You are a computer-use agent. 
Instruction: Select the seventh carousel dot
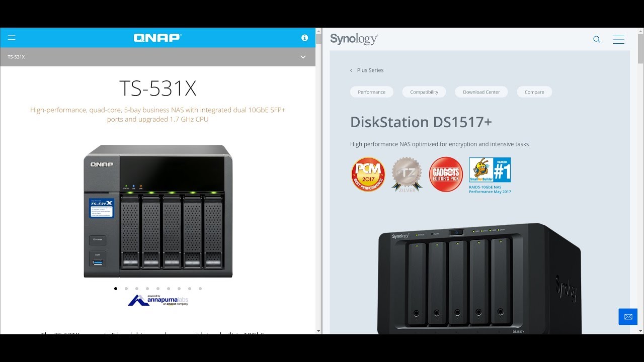(179, 289)
